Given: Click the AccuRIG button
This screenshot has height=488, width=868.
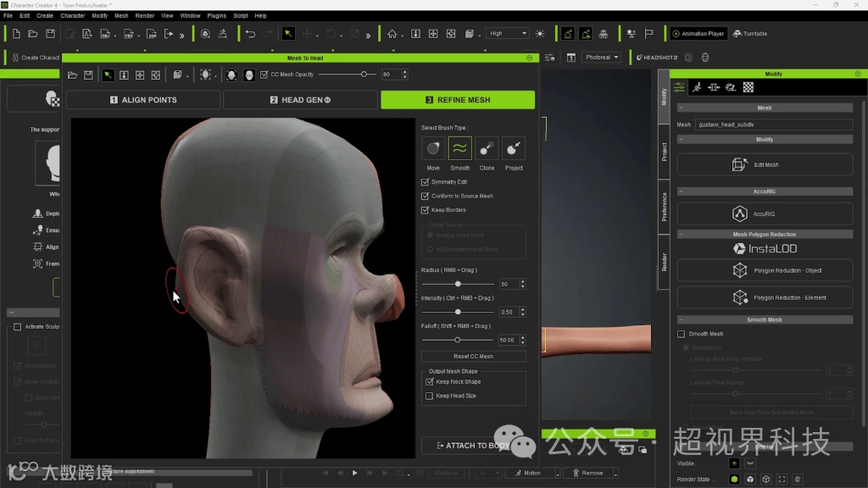Looking at the screenshot, I should (x=764, y=213).
